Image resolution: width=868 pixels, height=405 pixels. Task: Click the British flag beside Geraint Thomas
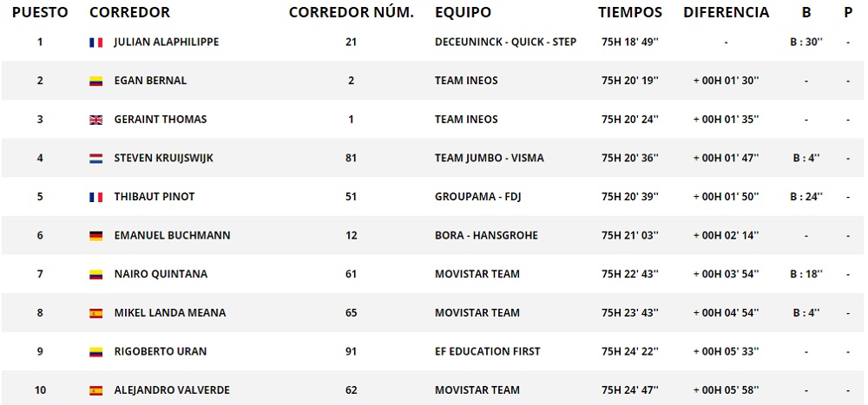(x=96, y=120)
